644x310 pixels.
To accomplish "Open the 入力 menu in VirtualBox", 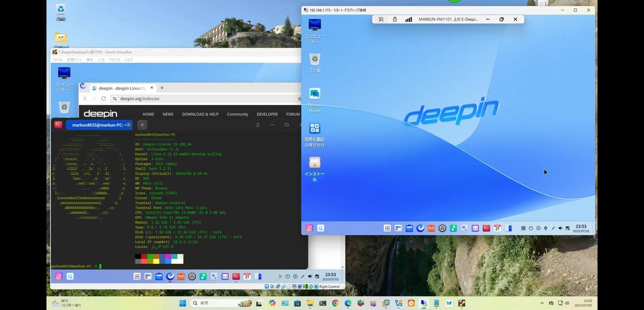I will pyautogui.click(x=101, y=60).
